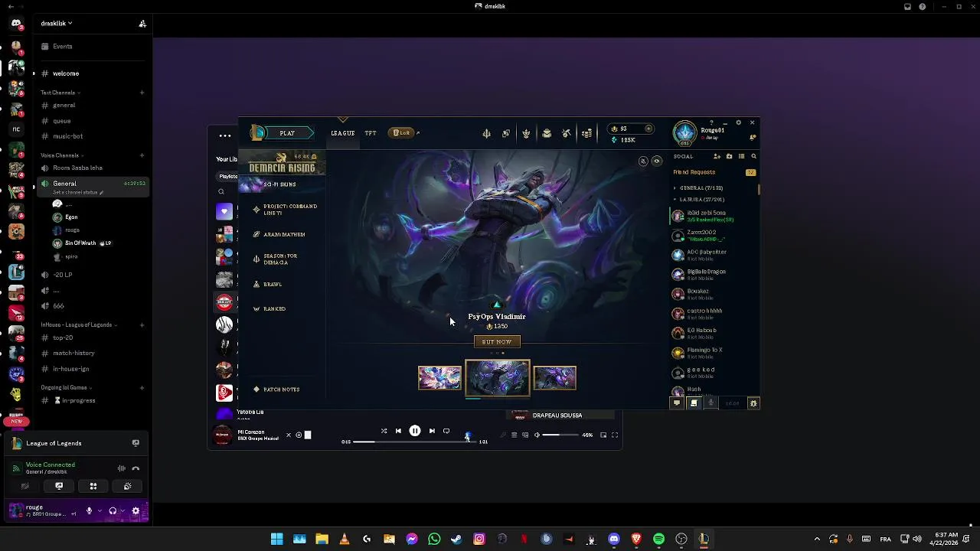
Task: Toggle League notifications bell under username
Action: pos(753,138)
